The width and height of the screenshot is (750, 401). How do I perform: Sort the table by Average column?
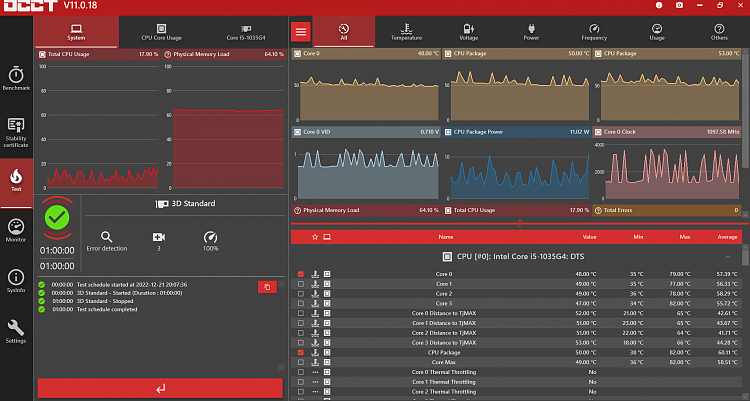[x=727, y=237]
